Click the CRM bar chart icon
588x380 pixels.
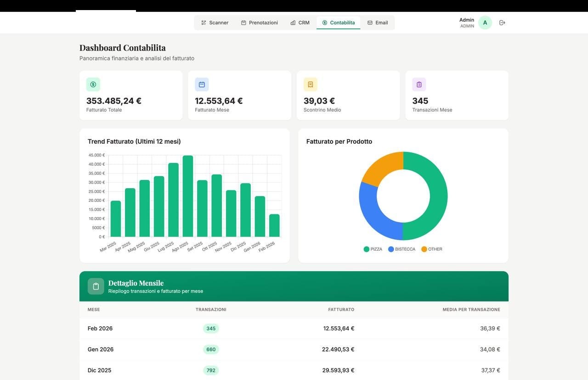coord(292,22)
